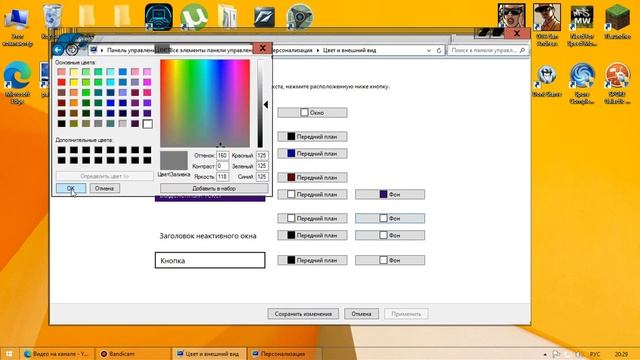Click the forward navigation arrow button
This screenshot has height=360, width=640.
click(72, 50)
